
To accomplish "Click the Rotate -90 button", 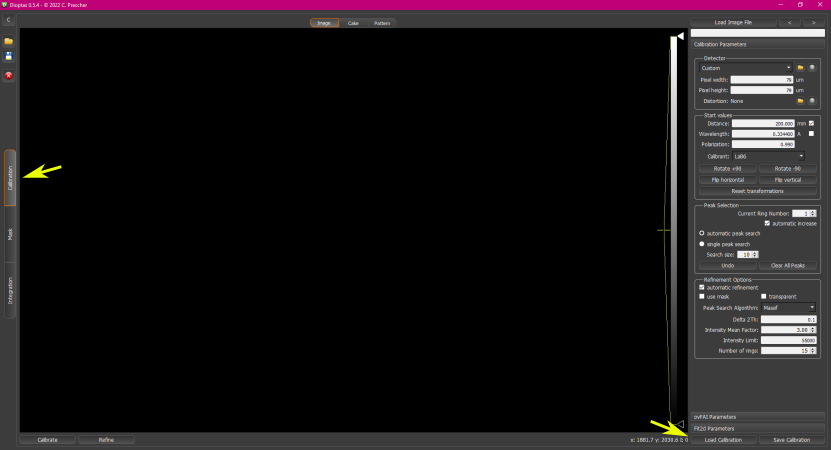I will (788, 169).
